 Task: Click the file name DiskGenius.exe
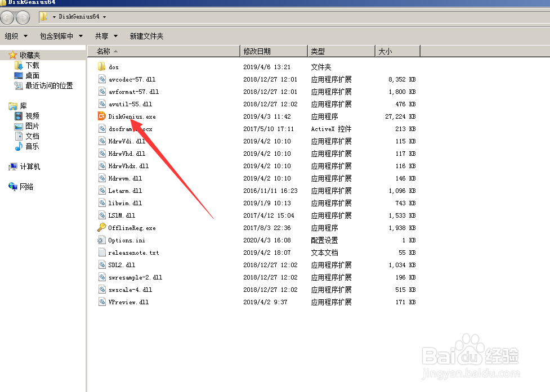132,116
